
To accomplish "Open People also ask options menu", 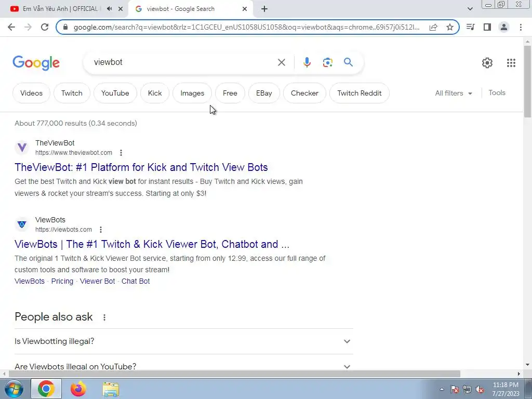I will click(x=104, y=317).
